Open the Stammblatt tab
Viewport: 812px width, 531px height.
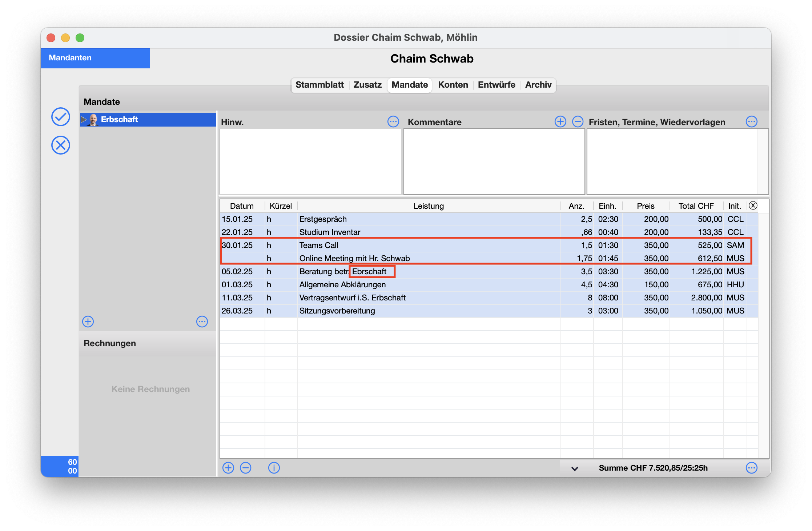[x=319, y=85]
